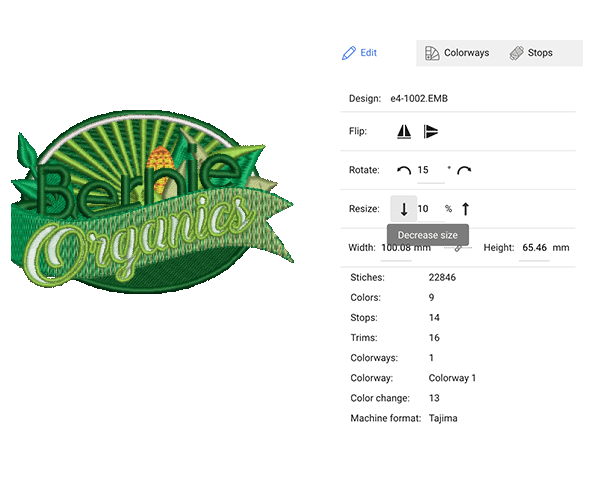Viewport: 616px width, 477px height.
Task: Flip the design vertically
Action: point(431,132)
